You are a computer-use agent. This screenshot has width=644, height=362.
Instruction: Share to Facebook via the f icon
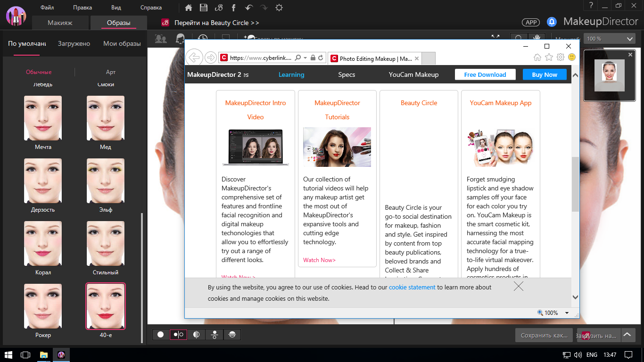click(233, 8)
